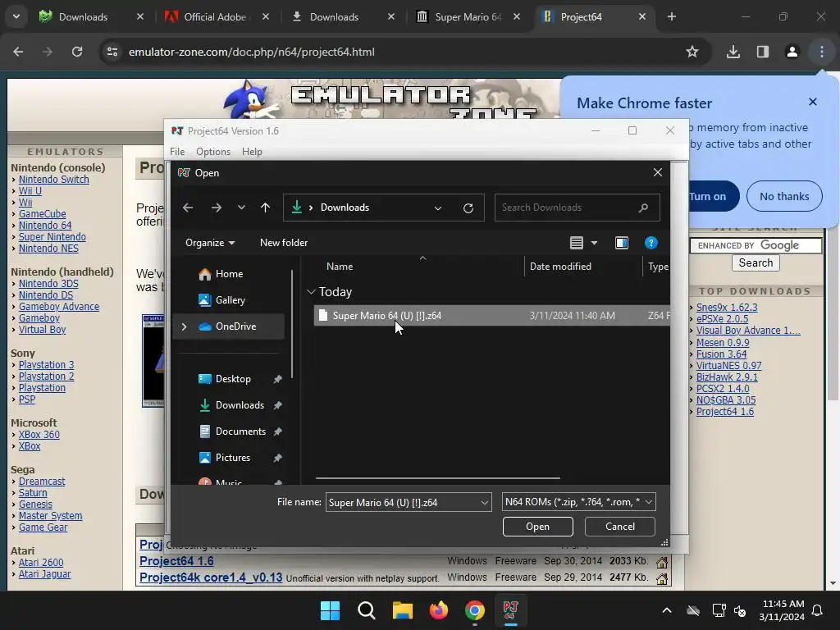Click the site Search button
This screenshot has height=630, width=840.
coord(756,263)
